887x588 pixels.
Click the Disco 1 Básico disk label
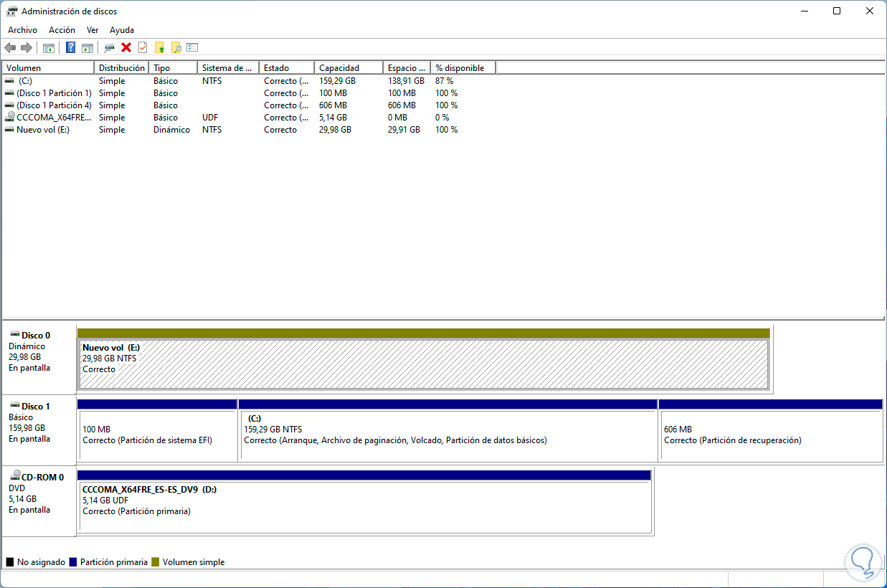(x=39, y=430)
